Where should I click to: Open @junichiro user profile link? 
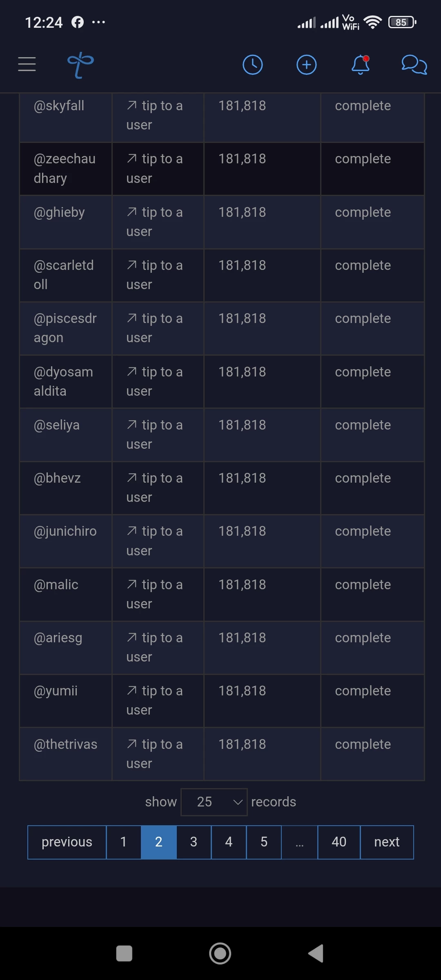tap(65, 531)
